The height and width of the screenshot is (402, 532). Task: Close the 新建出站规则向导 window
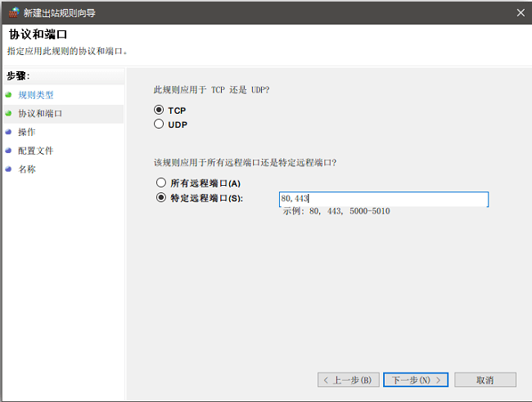coord(521,12)
